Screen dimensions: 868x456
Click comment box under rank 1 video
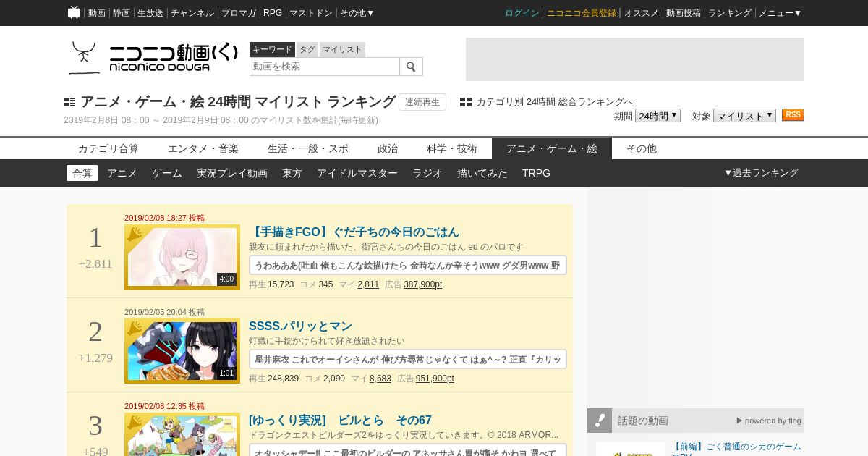(x=408, y=265)
